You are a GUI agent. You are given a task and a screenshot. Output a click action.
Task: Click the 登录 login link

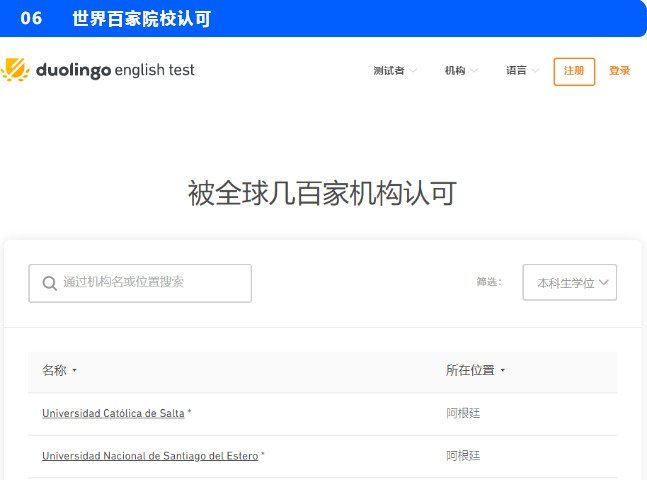coord(619,71)
